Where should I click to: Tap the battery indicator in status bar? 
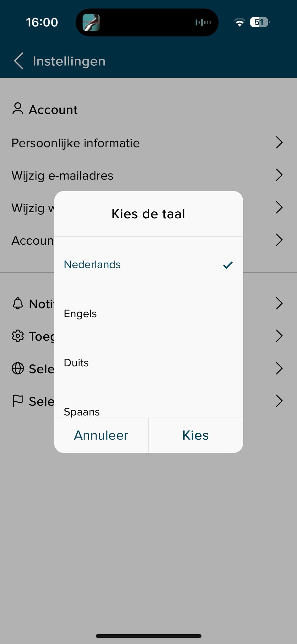click(260, 22)
